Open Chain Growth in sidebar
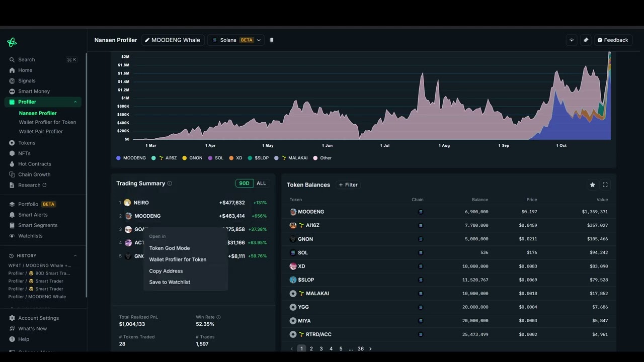644x362 pixels. tap(34, 174)
